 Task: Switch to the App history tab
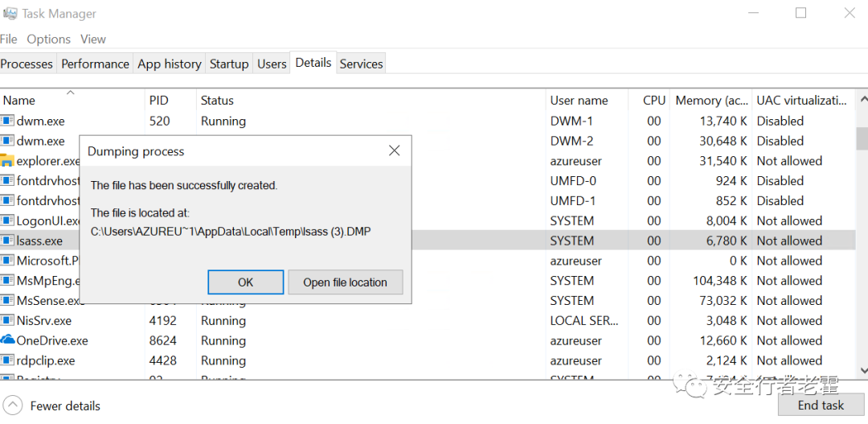[170, 64]
